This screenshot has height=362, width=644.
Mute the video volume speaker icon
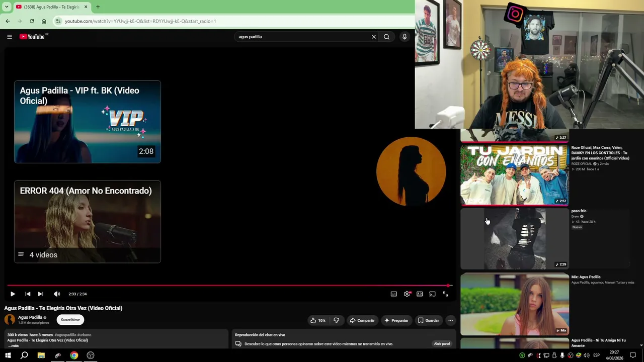(57, 294)
